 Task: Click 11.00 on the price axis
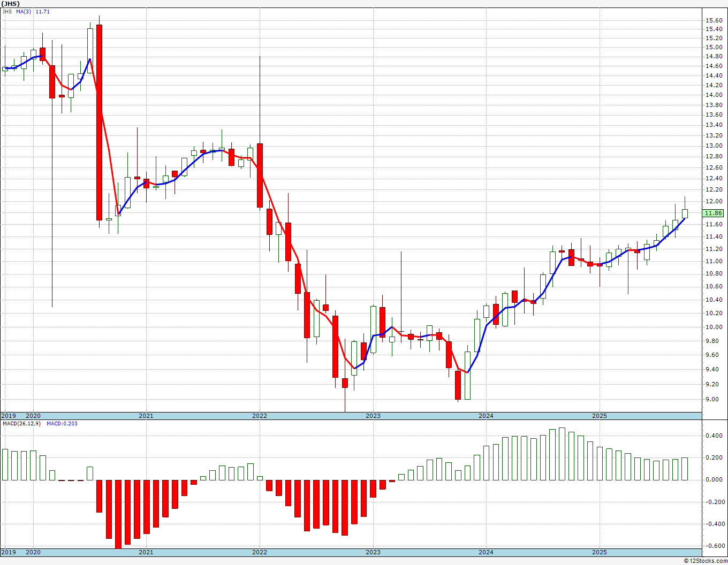(714, 261)
